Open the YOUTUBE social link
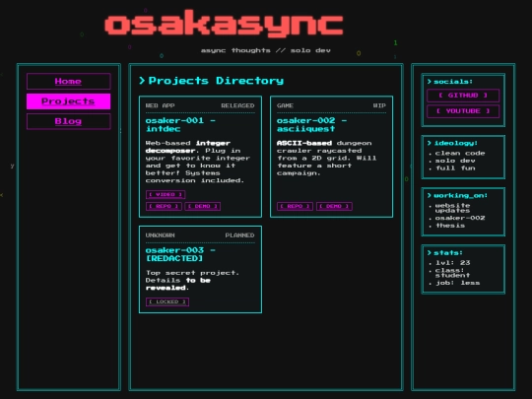This screenshot has height=399, width=532. tap(463, 111)
